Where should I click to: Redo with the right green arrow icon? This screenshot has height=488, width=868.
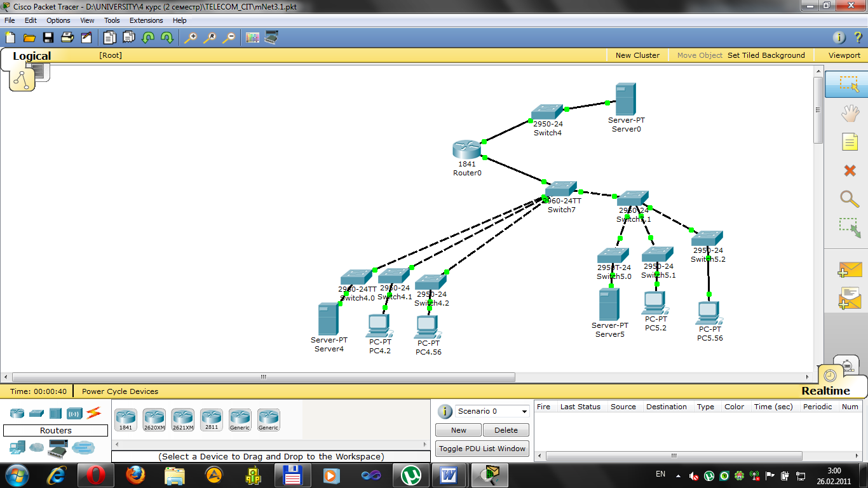(x=167, y=37)
